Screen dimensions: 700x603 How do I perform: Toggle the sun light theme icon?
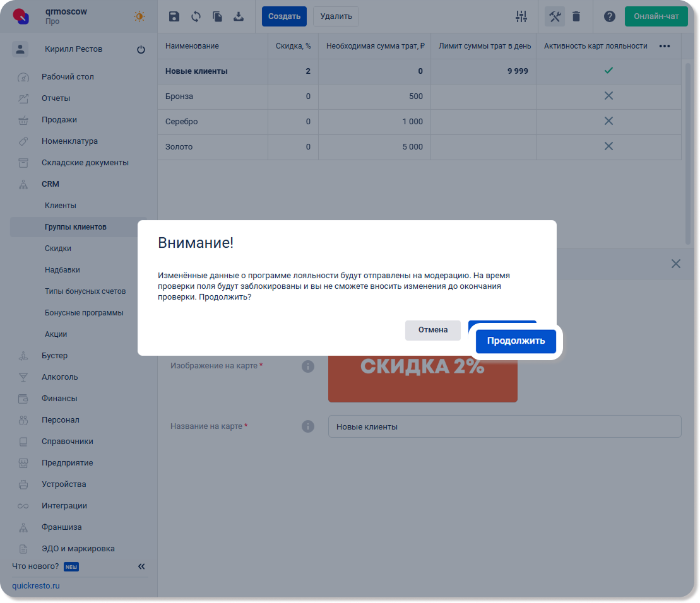[x=139, y=16]
